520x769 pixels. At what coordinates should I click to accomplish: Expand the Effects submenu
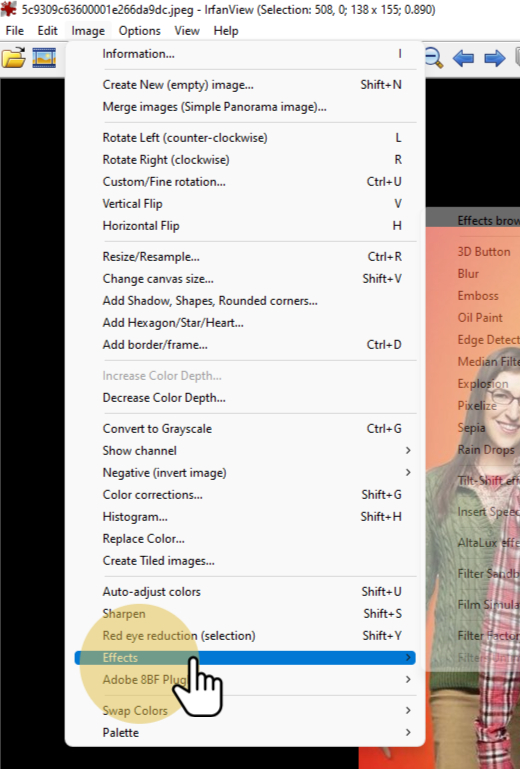pos(245,658)
